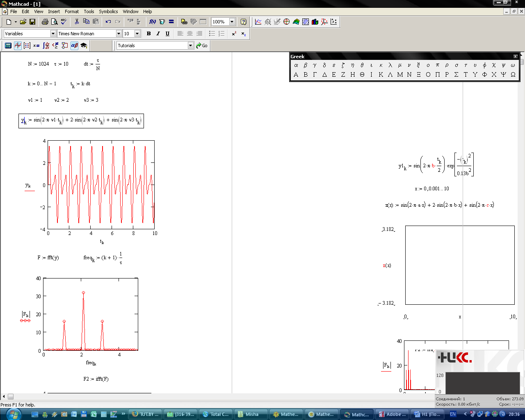525x420 pixels.
Task: Insert capital Σ from the Greek palette
Action: click(x=457, y=75)
